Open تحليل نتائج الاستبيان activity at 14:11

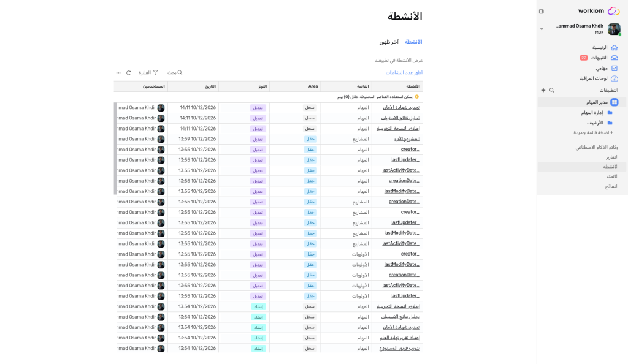pyautogui.click(x=400, y=118)
